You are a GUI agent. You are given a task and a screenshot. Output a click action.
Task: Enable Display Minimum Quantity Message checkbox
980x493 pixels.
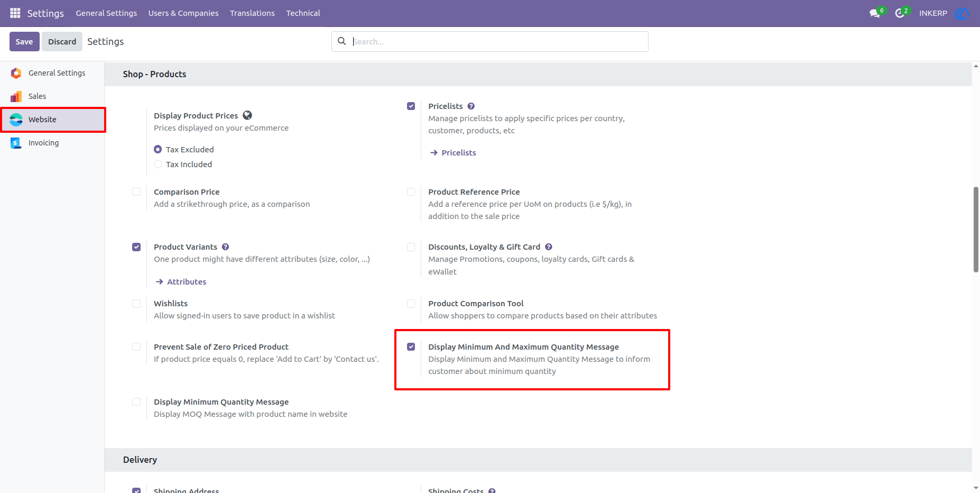136,402
